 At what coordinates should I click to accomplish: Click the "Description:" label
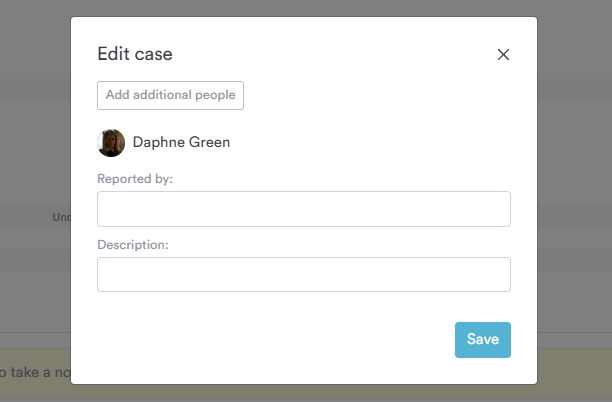click(133, 245)
